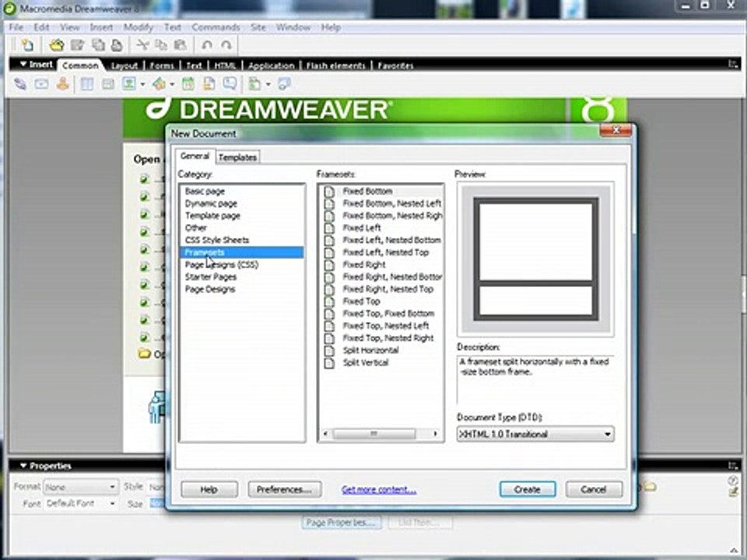Switch to the Templates tab in New Document
Image resolution: width=747 pixels, height=560 pixels.
tap(238, 157)
